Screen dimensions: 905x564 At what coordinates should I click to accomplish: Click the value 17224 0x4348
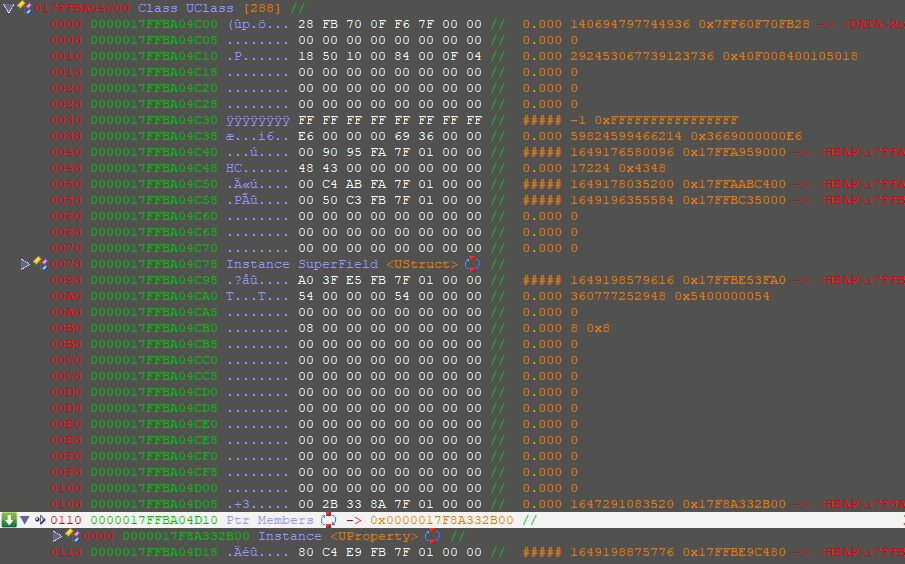tap(618, 168)
